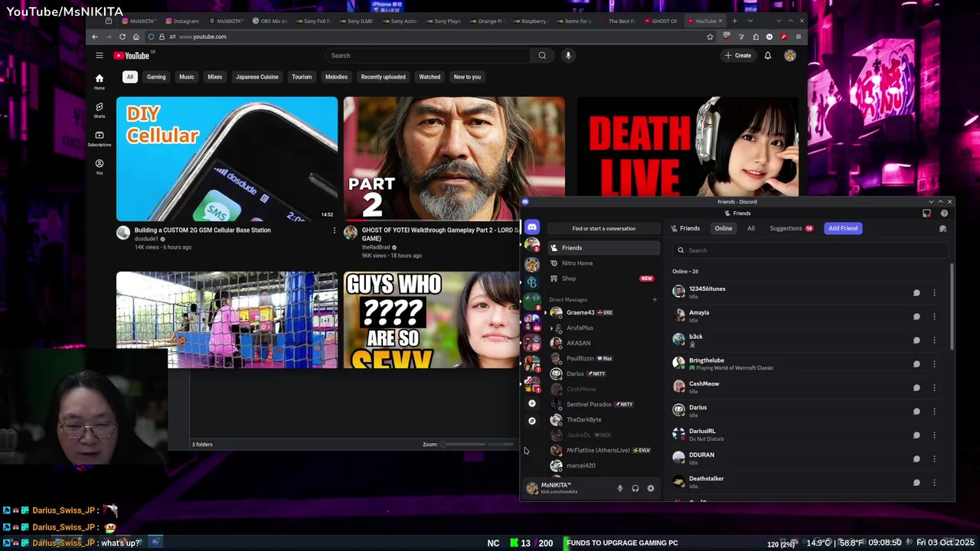
Task: Open the YouTube account avatar menu
Action: [789, 55]
